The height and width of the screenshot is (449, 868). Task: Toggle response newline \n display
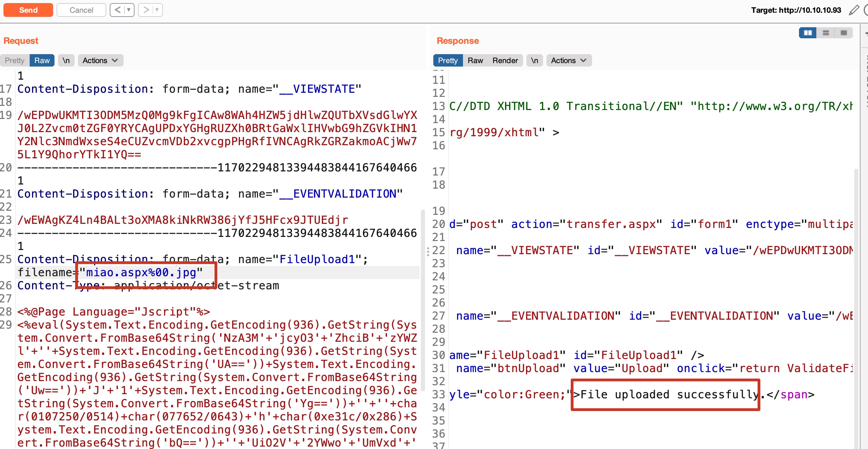534,60
